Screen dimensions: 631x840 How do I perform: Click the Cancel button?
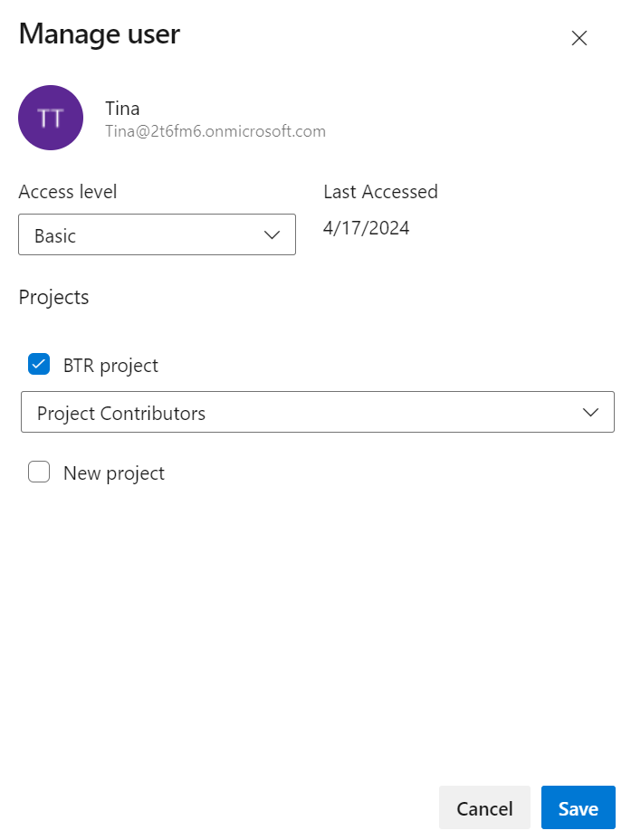[484, 808]
